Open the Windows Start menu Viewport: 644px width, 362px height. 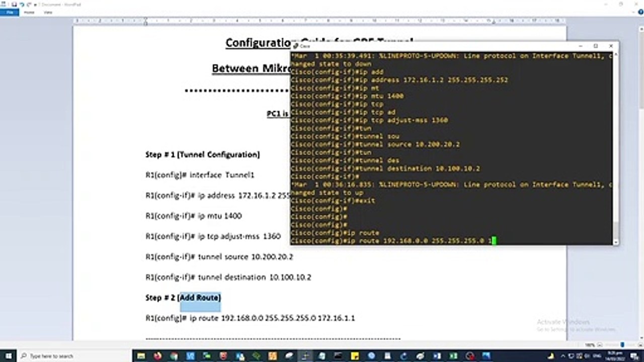(9, 356)
